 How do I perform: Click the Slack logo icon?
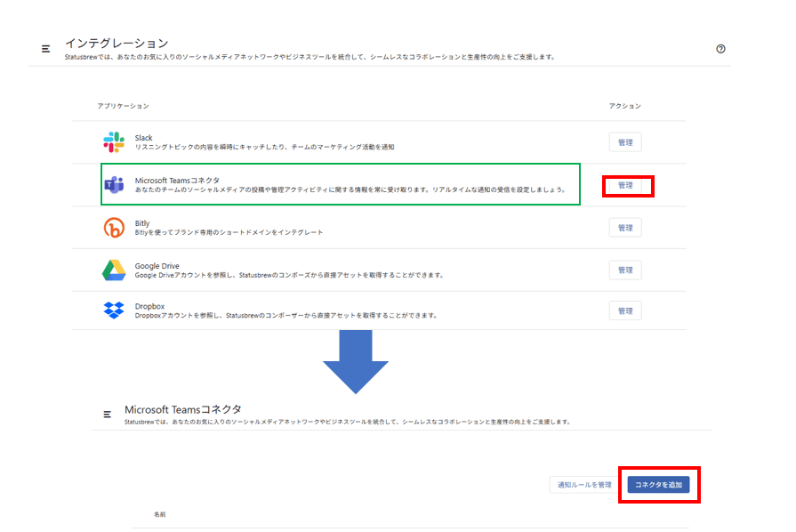[114, 142]
